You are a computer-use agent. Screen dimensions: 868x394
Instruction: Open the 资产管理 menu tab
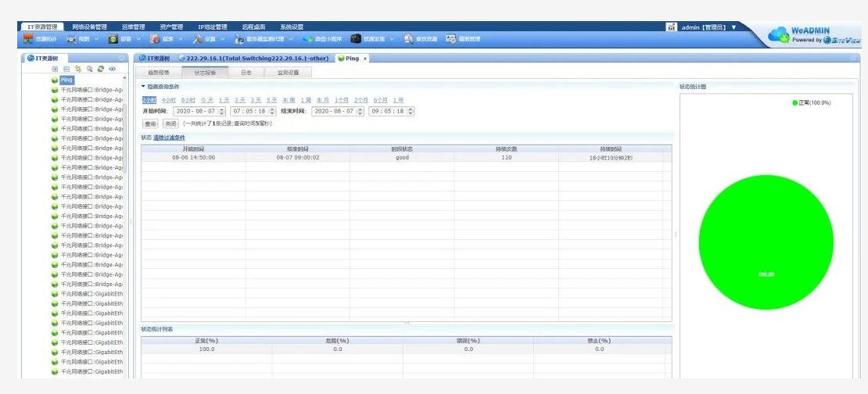click(171, 27)
